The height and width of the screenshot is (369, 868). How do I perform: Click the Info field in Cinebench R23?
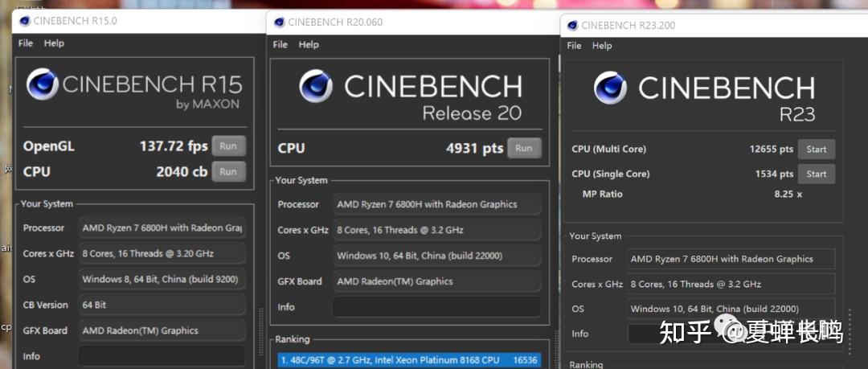point(731,334)
